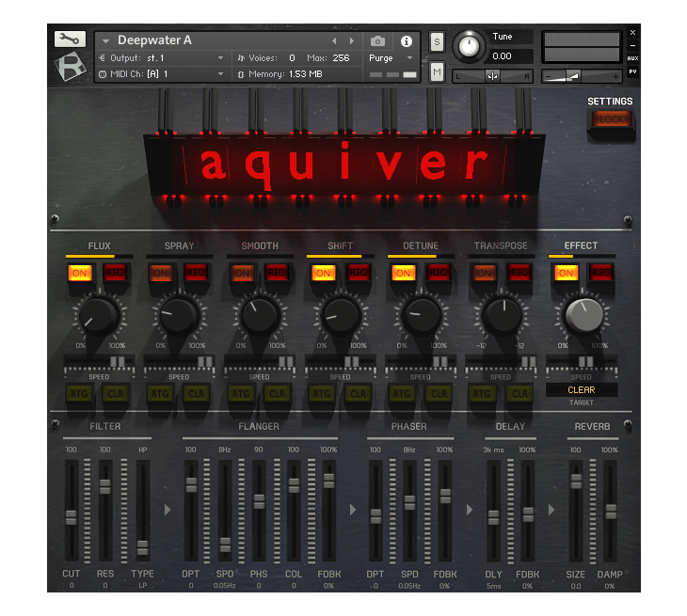The width and height of the screenshot is (687, 616).
Task: Toggle the SETTINGS LOCK switch
Action: 611,119
